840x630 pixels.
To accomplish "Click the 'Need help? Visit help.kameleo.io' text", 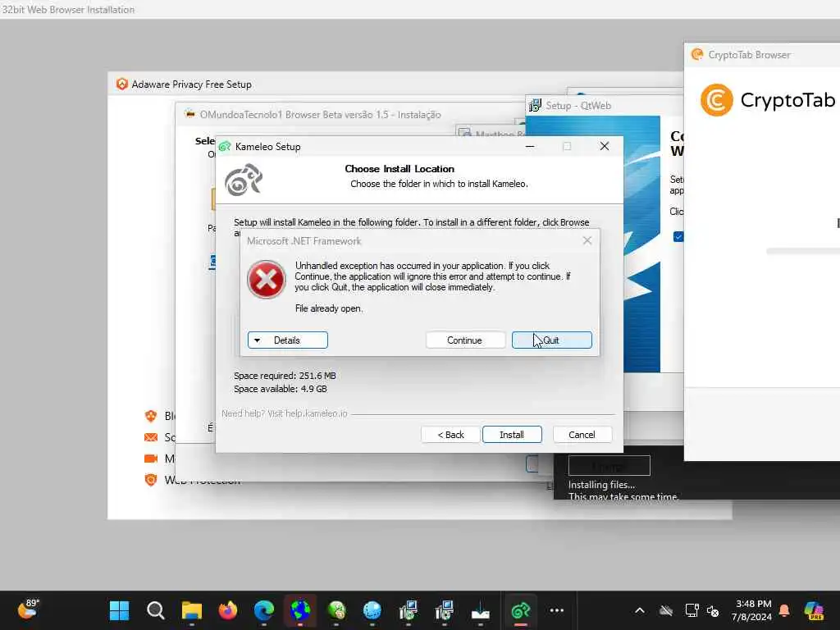I will (x=285, y=413).
